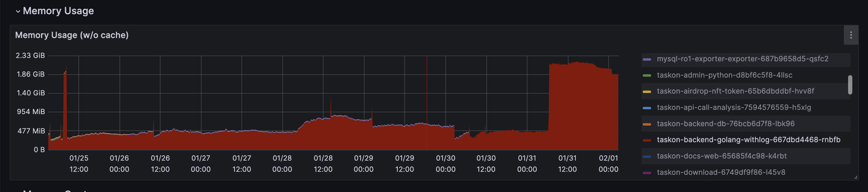Click purple color swatch for mysql-ro1-exporter

click(647, 59)
